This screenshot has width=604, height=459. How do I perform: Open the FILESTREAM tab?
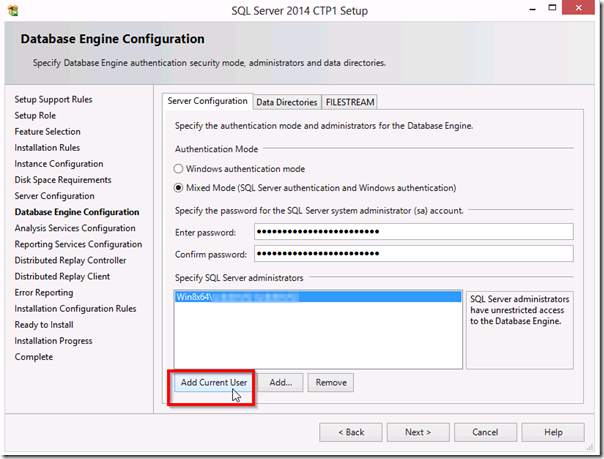point(350,102)
